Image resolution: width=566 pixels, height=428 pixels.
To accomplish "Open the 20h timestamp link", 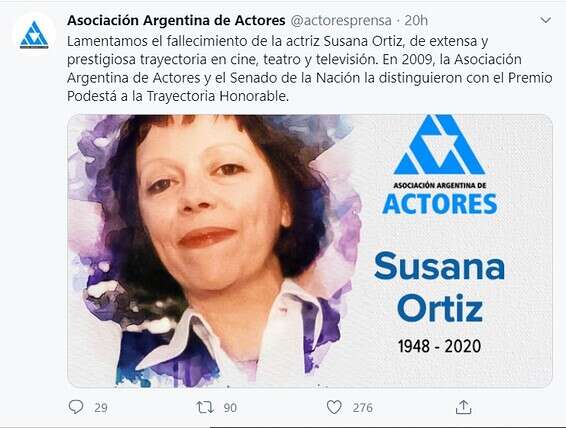I will tap(416, 21).
